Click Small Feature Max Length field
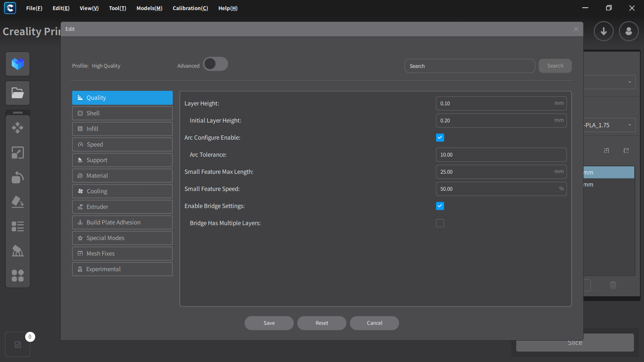The height and width of the screenshot is (362, 644). tap(501, 172)
